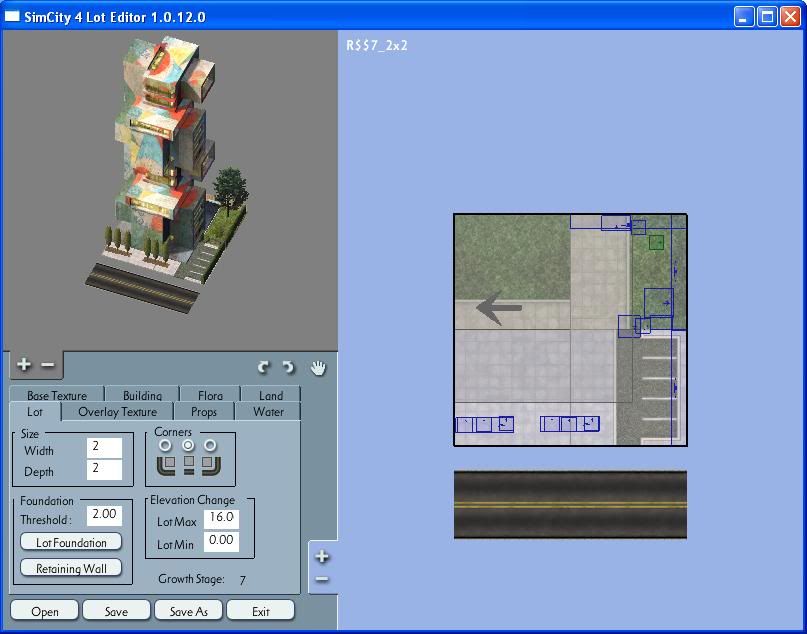
Task: Click the road strip below the lot
Action: pyautogui.click(x=570, y=504)
